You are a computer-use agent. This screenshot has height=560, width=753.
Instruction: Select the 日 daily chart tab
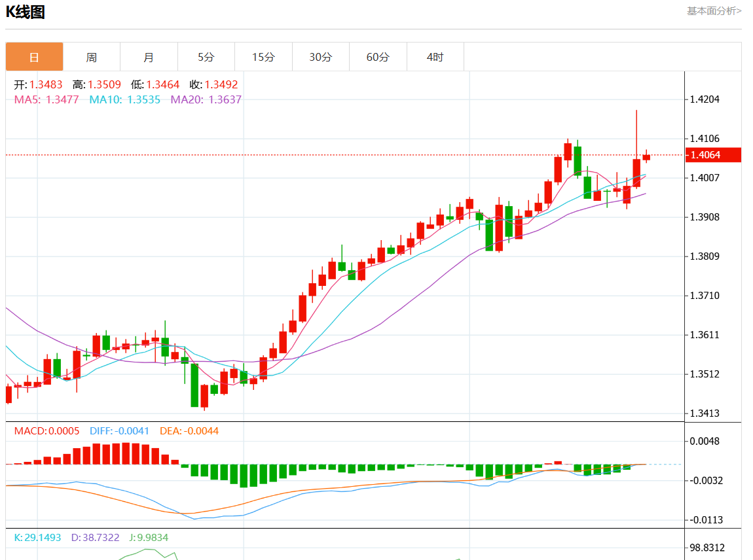(x=34, y=57)
